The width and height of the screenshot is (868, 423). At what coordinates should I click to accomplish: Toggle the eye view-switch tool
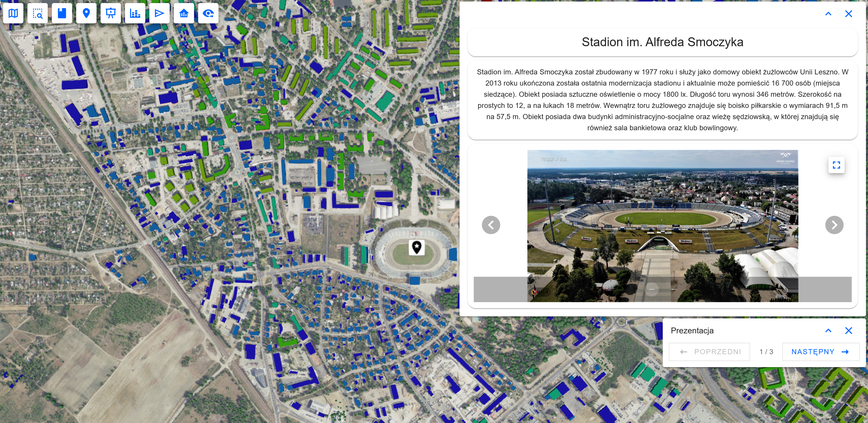(208, 13)
